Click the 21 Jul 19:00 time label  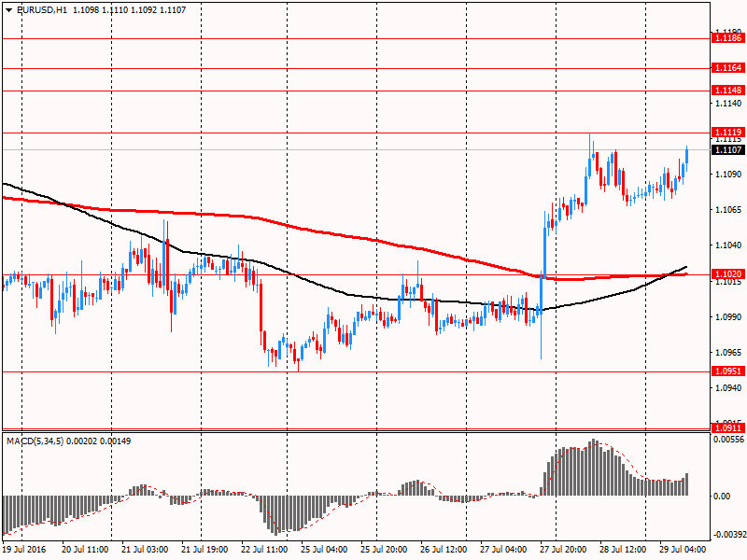204,550
